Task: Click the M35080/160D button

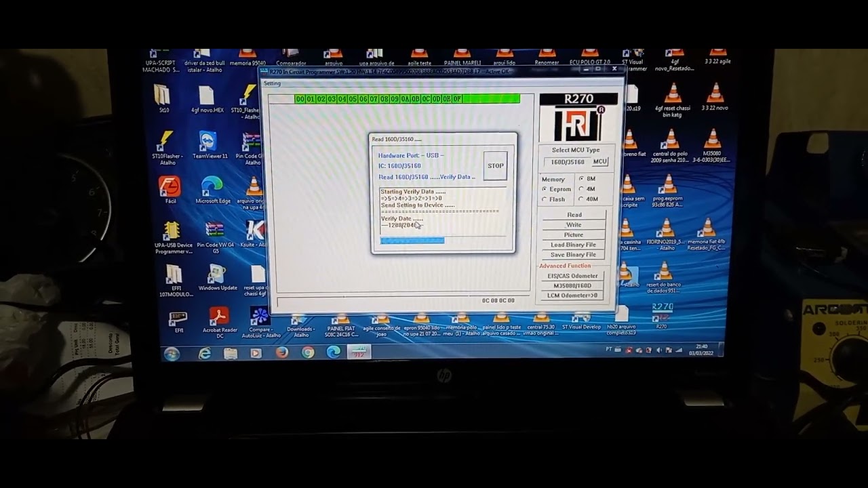Action: pyautogui.click(x=573, y=286)
